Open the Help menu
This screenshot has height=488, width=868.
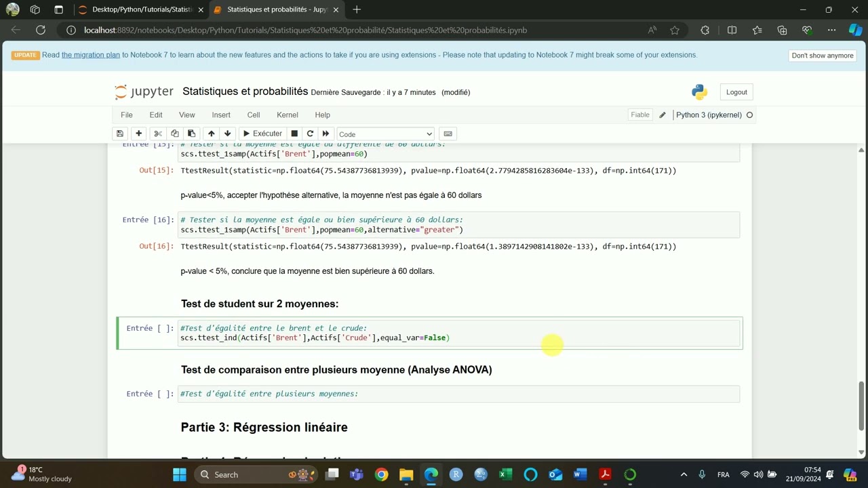(323, 115)
